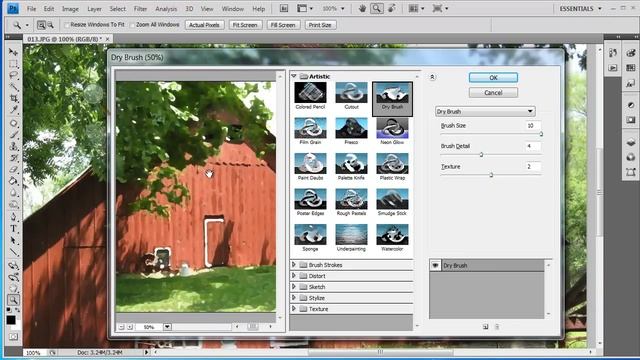Image resolution: width=640 pixels, height=360 pixels.
Task: Enable Zoom All Windows checkbox
Action: 133,25
